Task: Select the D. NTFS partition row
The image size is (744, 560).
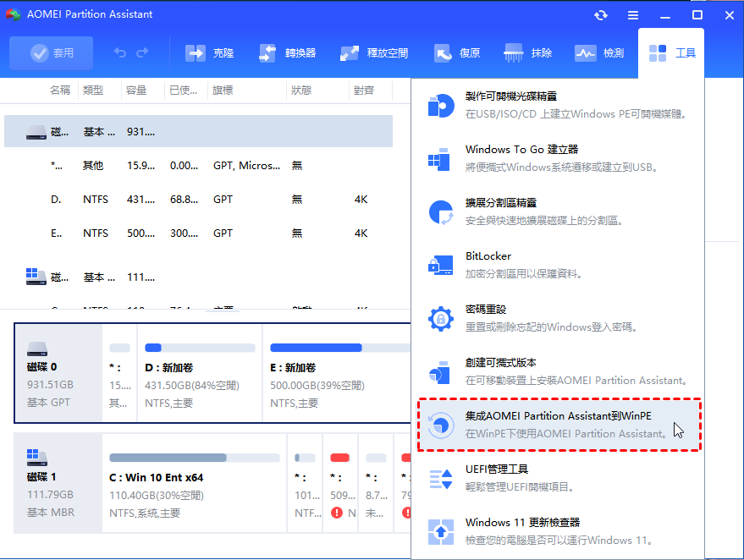Action: (198, 199)
